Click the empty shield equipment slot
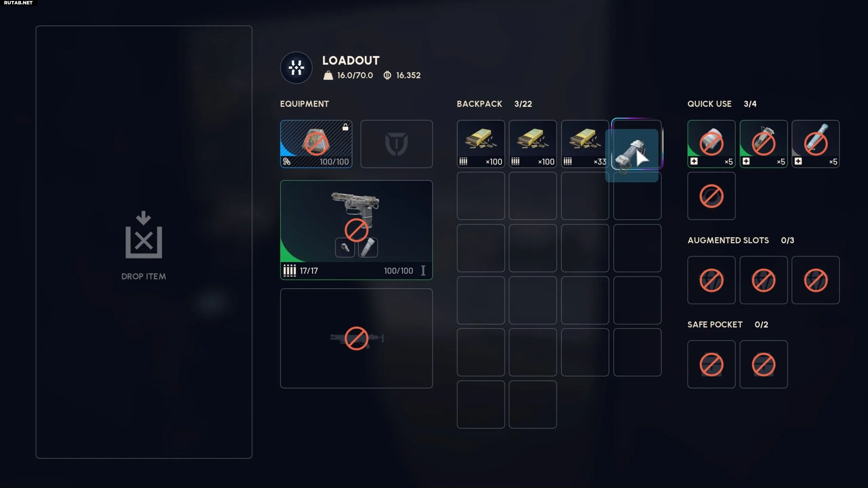 pos(396,144)
